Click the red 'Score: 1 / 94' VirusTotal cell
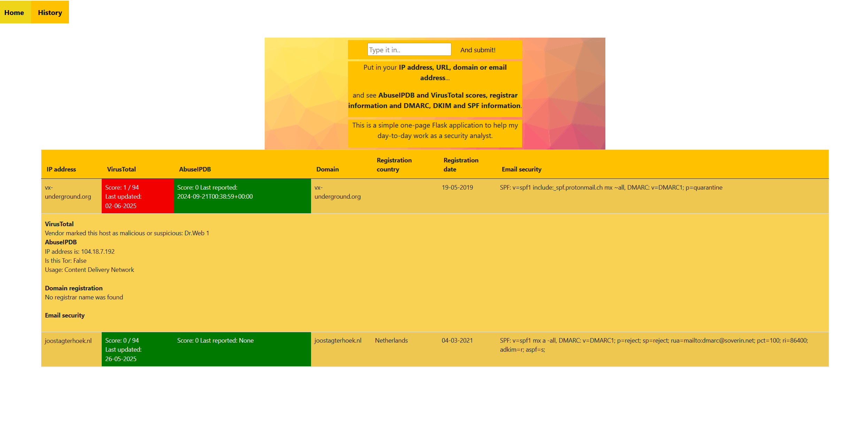The height and width of the screenshot is (428, 868). (x=138, y=196)
